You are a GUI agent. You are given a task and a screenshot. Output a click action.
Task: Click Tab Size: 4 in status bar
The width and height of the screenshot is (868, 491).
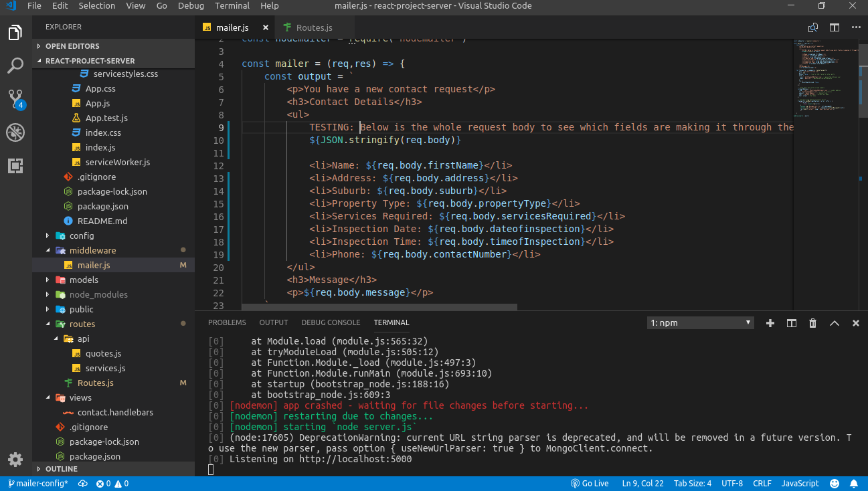(693, 484)
